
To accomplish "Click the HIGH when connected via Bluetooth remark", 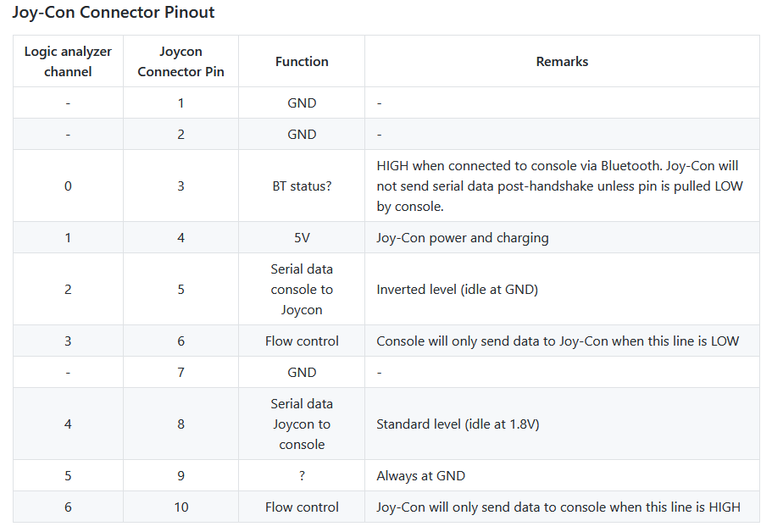I will (x=559, y=186).
